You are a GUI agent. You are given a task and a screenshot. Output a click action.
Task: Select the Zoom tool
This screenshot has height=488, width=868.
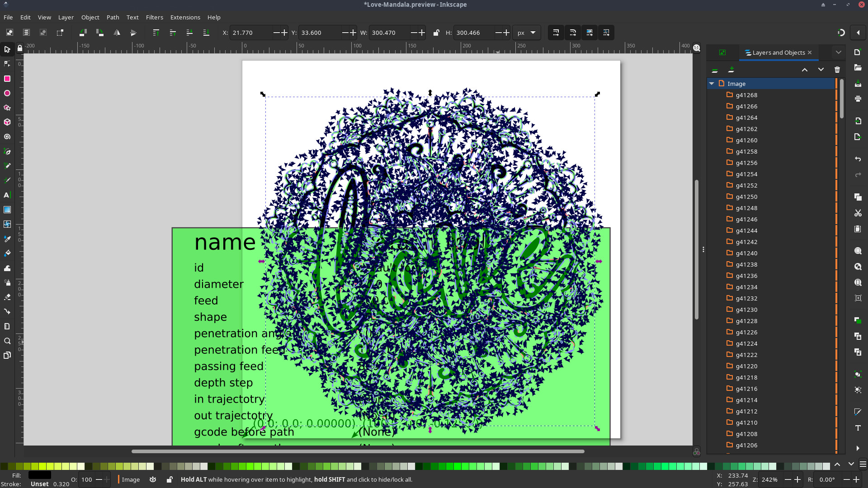7,341
